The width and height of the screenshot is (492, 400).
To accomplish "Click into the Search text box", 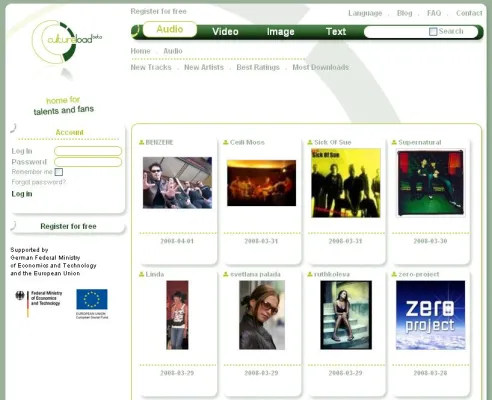I will coord(396,32).
